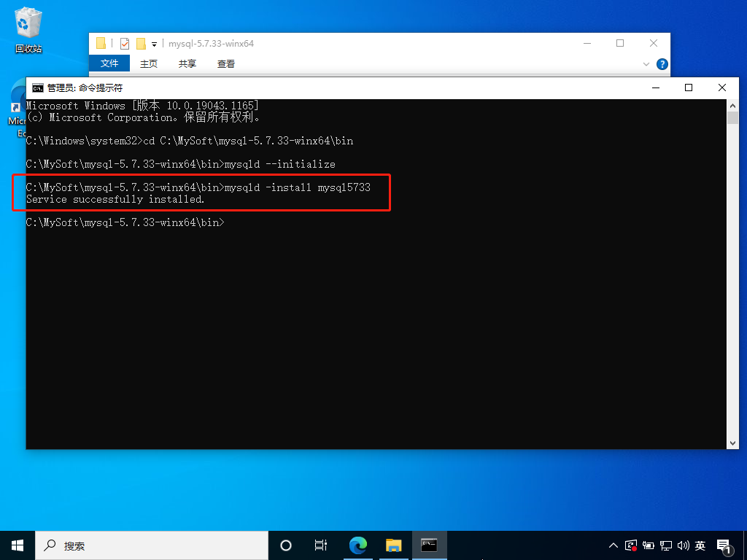
Task: Open File Explorer from the taskbar
Action: pyautogui.click(x=394, y=545)
